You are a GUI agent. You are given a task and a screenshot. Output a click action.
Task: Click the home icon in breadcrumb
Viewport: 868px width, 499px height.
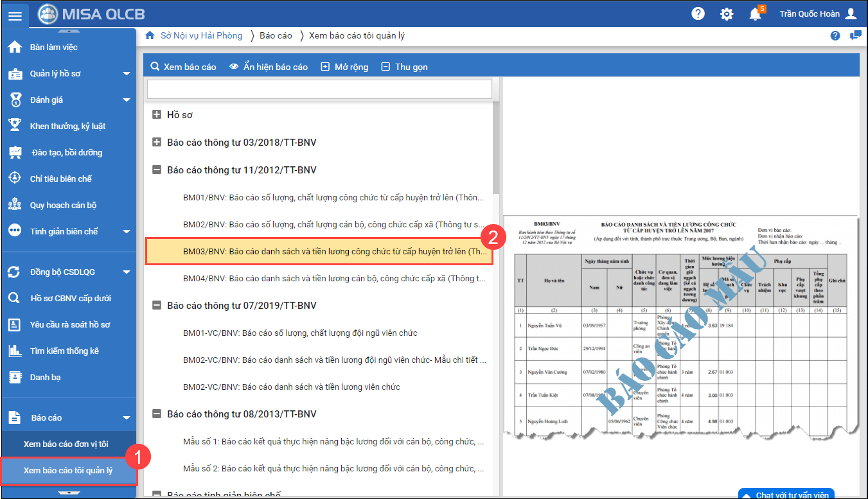point(150,36)
